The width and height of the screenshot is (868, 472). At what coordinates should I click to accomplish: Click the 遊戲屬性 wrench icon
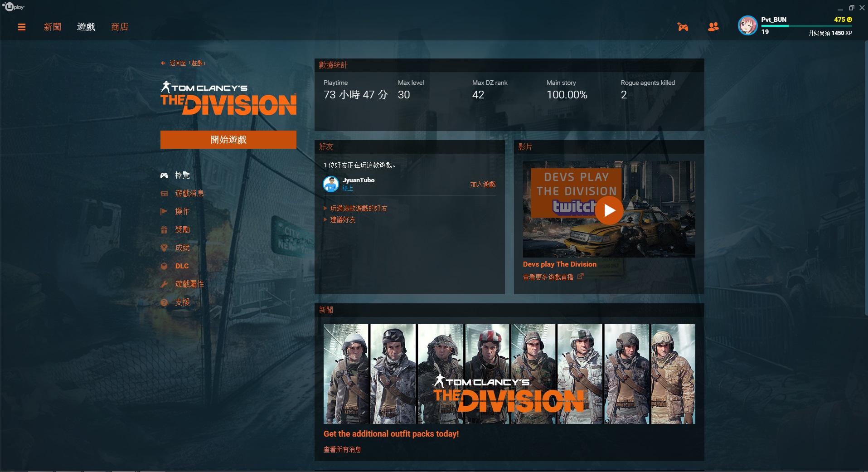[164, 284]
